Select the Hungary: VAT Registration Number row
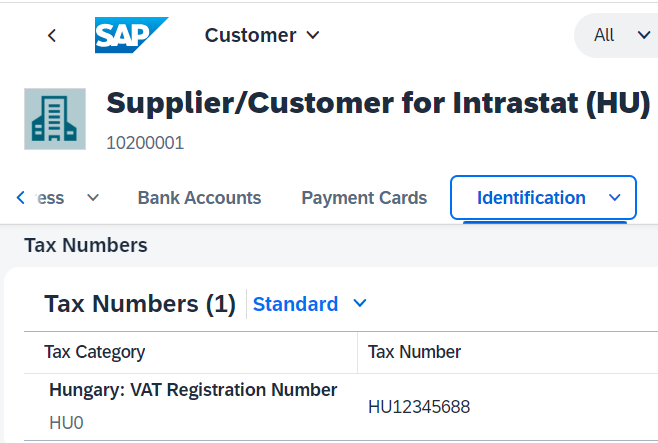Image resolution: width=658 pixels, height=443 pixels. [341, 407]
